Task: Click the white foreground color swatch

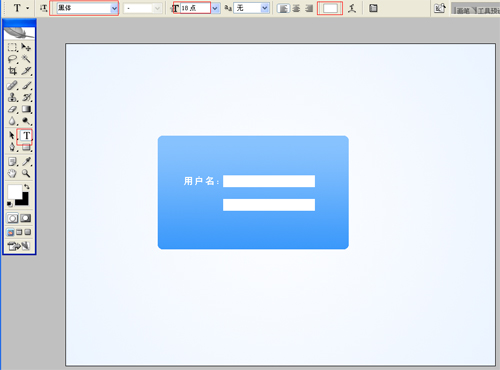Action: point(14,191)
